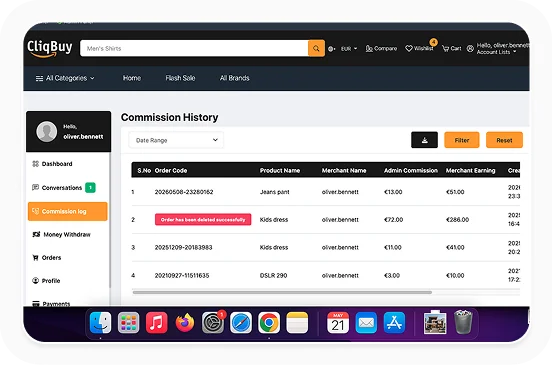Screen dimensions: 552x365
Task: Click the €72.00 admin commission cell
Action: pyautogui.click(x=393, y=220)
